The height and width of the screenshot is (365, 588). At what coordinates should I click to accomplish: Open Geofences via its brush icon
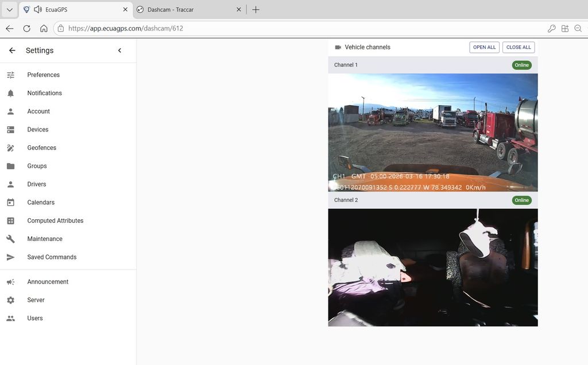pos(11,147)
